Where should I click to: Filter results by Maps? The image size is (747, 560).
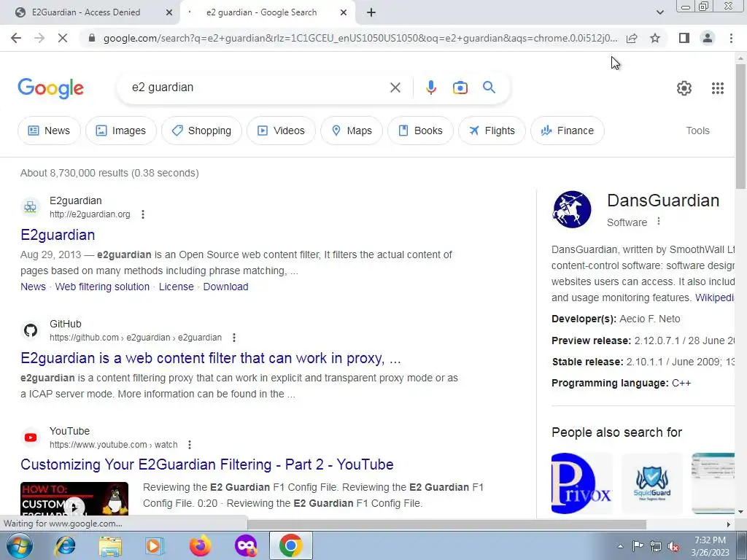tap(352, 131)
